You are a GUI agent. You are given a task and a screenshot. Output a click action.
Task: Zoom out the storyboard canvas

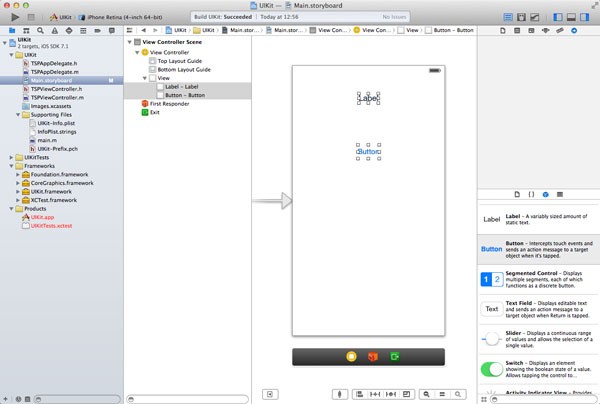[x=426, y=394]
